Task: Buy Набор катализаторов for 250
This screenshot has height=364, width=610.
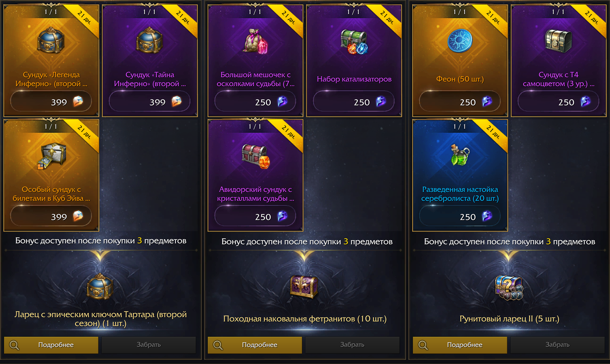Action: pos(354,102)
